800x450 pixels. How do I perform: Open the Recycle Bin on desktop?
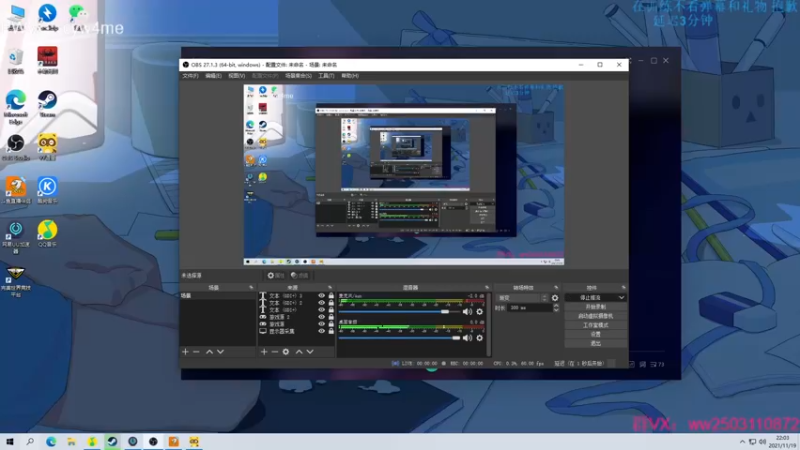tap(15, 62)
